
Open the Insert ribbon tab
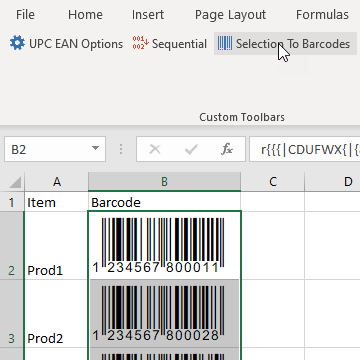coord(148,15)
